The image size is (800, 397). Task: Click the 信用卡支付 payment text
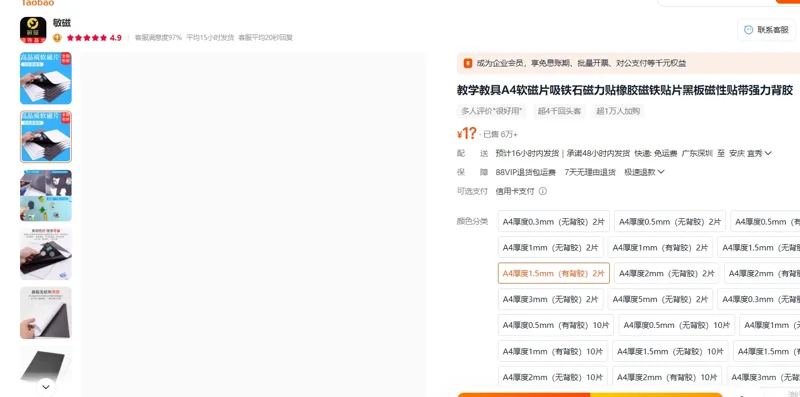pyautogui.click(x=515, y=191)
